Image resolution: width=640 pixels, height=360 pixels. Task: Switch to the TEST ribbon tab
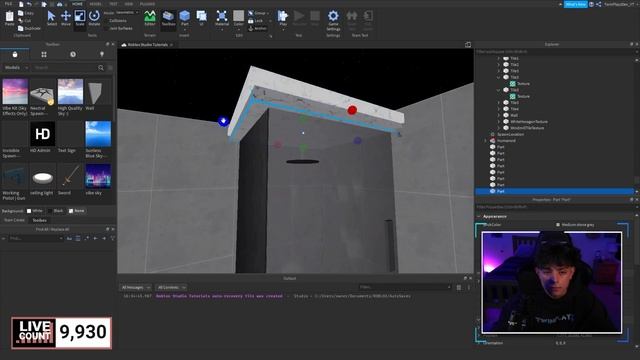[x=113, y=4]
